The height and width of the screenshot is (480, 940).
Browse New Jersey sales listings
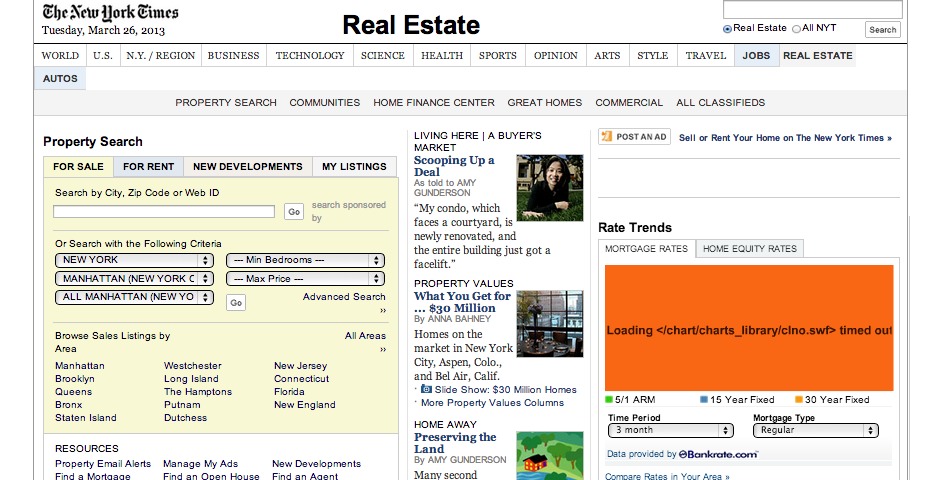300,366
